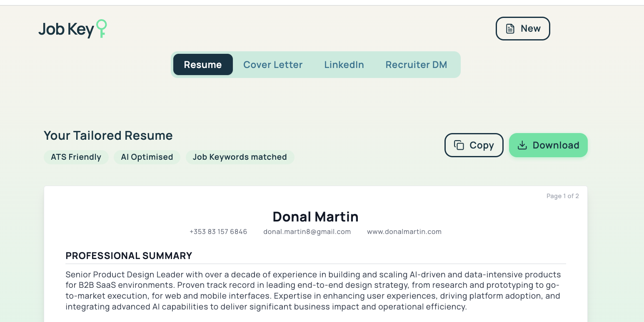Open the Job Key home logo text

point(66,30)
